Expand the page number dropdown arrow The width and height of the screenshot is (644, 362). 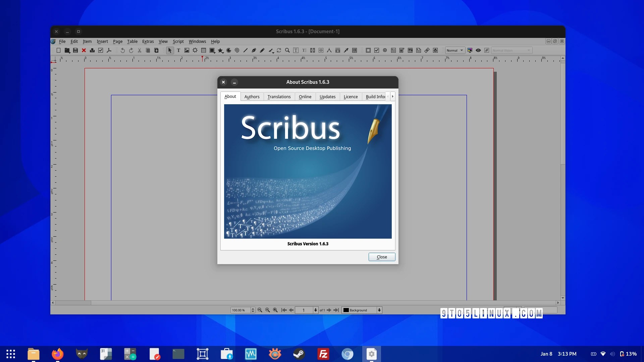pyautogui.click(x=316, y=310)
